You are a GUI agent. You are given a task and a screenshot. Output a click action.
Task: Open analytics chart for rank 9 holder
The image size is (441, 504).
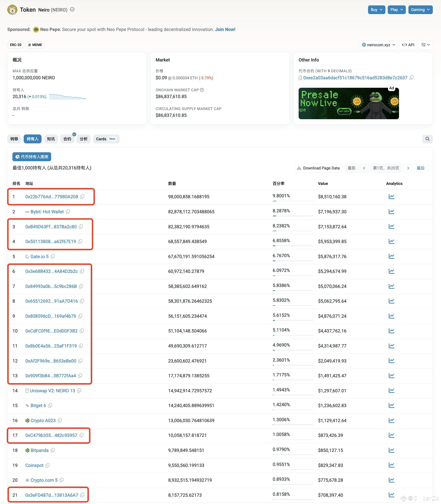coord(391,316)
